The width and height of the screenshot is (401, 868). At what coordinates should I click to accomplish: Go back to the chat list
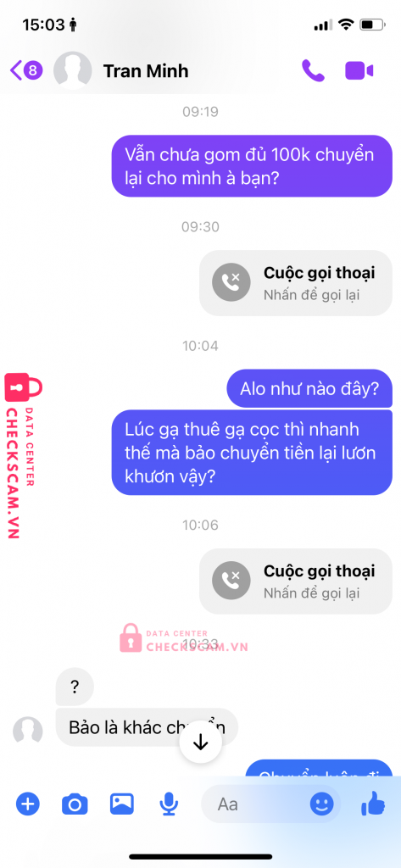click(26, 70)
